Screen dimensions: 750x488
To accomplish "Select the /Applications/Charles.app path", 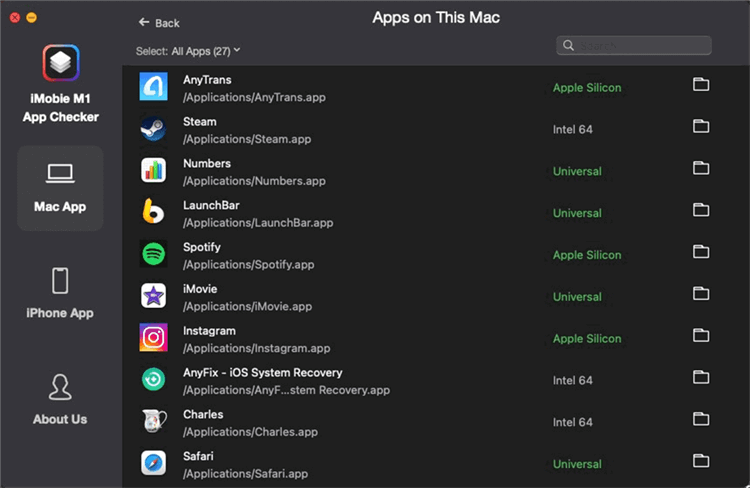I will pos(250,432).
